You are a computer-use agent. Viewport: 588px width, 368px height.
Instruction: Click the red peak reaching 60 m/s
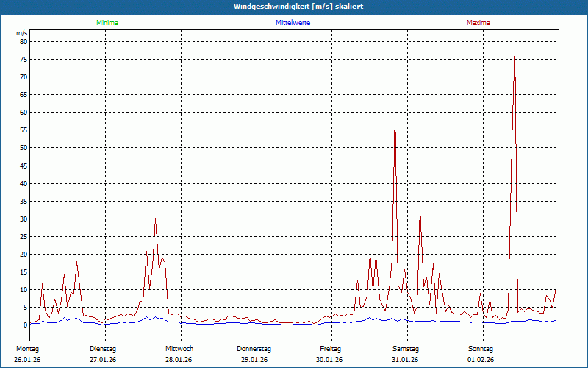(395, 113)
